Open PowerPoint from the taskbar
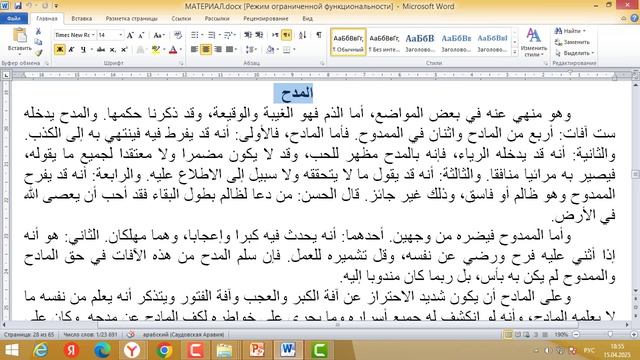This screenshot has width=640, height=360. pyautogui.click(x=257, y=350)
